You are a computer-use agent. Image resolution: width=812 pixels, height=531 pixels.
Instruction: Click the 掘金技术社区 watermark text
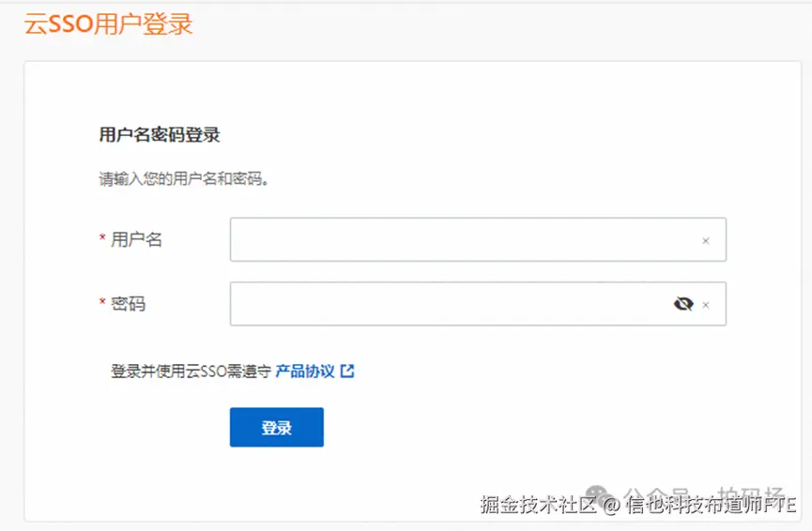pyautogui.click(x=538, y=505)
